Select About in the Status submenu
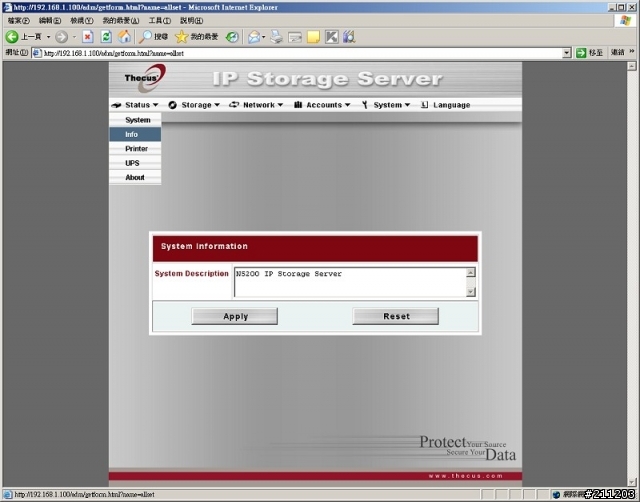The image size is (640, 502). point(135,177)
